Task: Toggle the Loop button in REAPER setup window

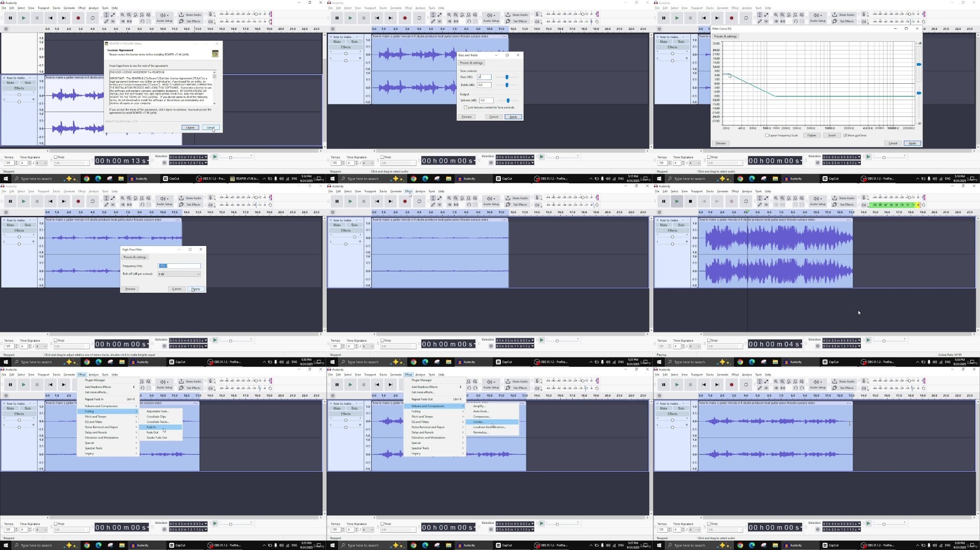Action: click(92, 18)
